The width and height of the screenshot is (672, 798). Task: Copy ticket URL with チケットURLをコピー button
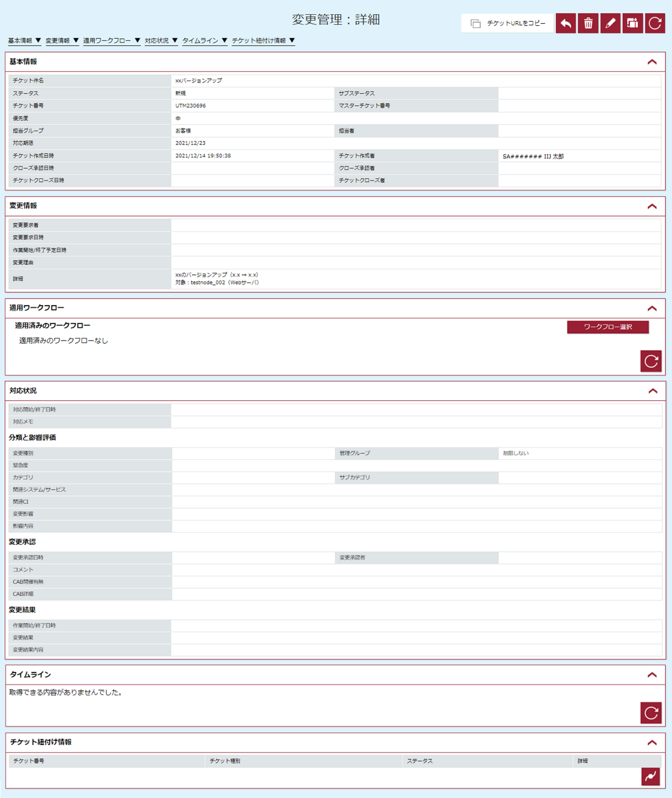507,23
